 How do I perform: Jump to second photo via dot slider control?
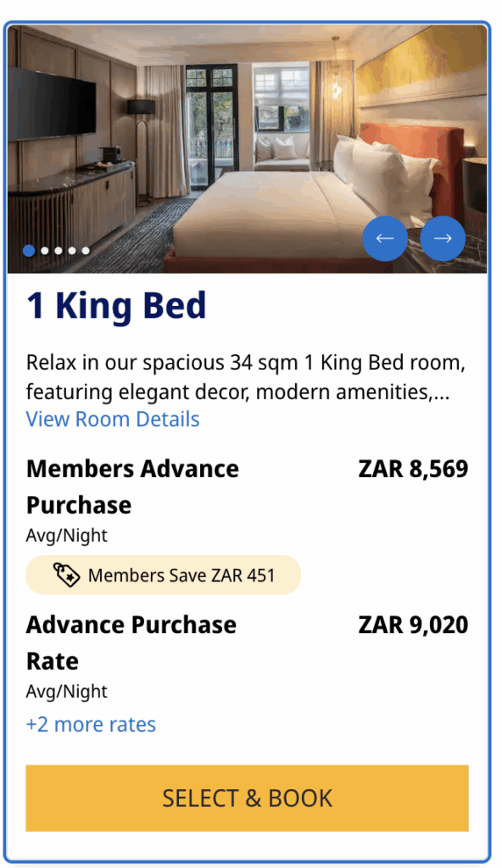coord(43,251)
